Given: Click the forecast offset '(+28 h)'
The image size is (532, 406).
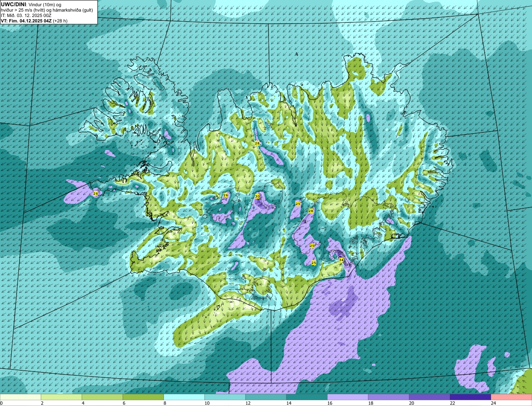Looking at the screenshot, I should (60, 21).
